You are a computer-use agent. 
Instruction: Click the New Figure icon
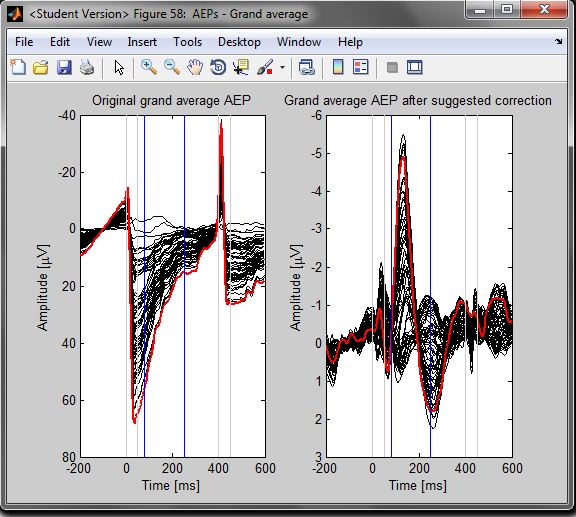click(x=18, y=67)
